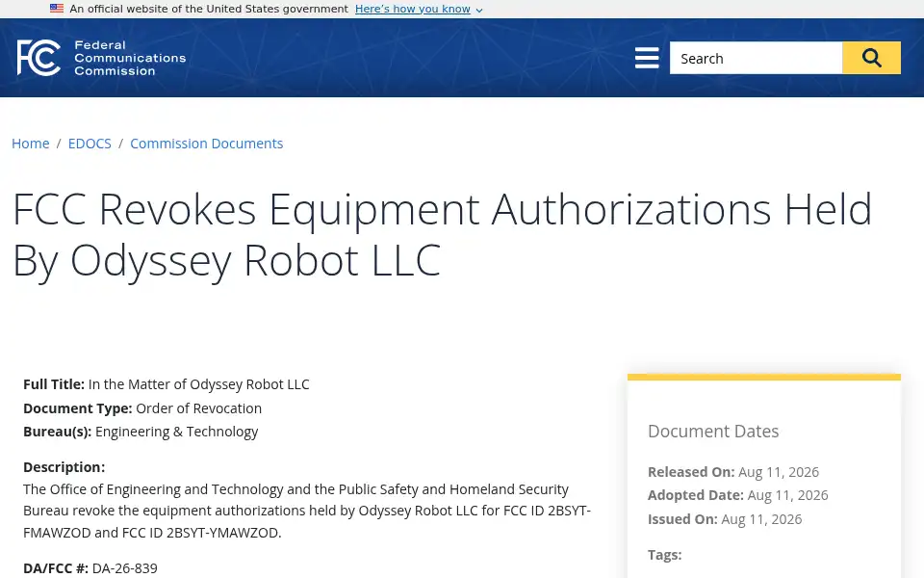Open the Commission Documents breadcrumb link

point(206,144)
